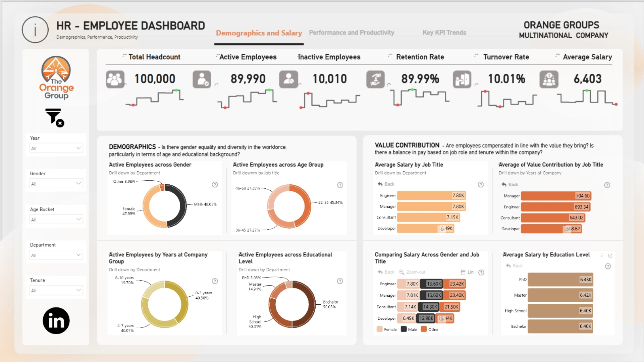The width and height of the screenshot is (644, 362).
Task: Switch to Key KPI Trends tab
Action: (444, 33)
